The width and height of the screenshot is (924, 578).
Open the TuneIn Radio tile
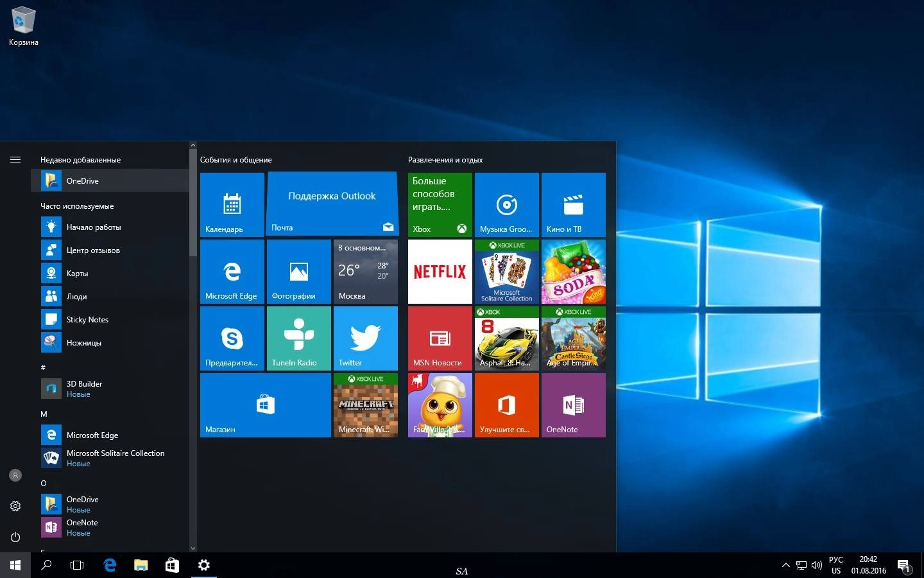click(298, 338)
